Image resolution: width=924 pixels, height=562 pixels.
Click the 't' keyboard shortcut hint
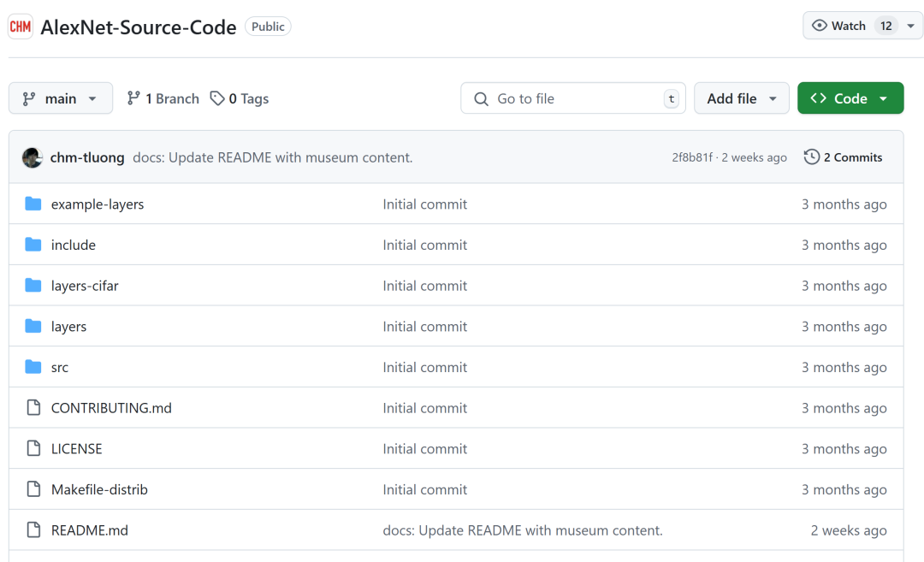tap(672, 99)
